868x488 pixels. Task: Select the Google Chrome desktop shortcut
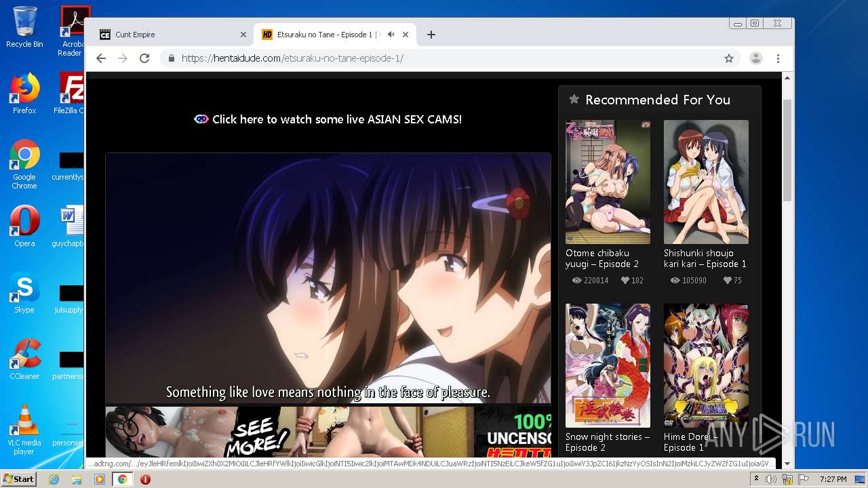[x=24, y=164]
